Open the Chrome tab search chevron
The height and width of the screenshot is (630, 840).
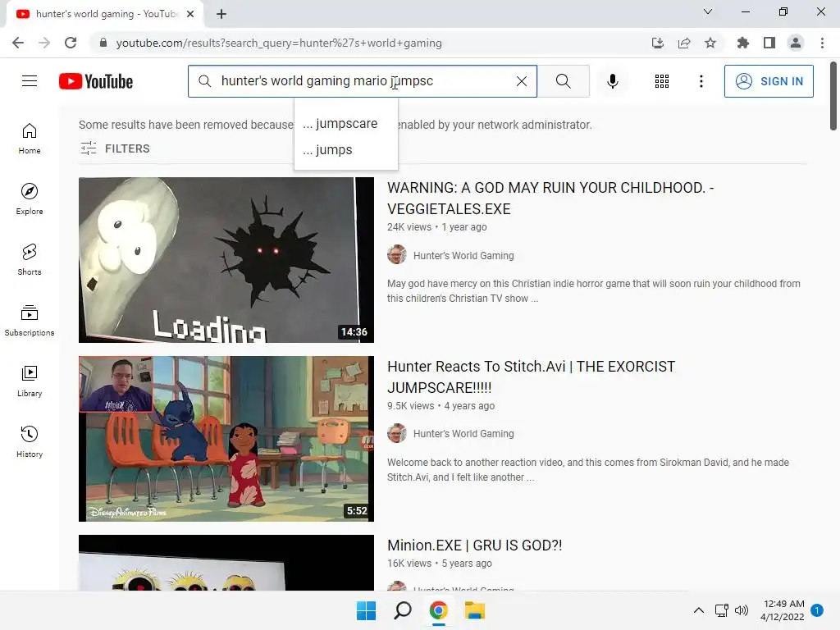(708, 11)
